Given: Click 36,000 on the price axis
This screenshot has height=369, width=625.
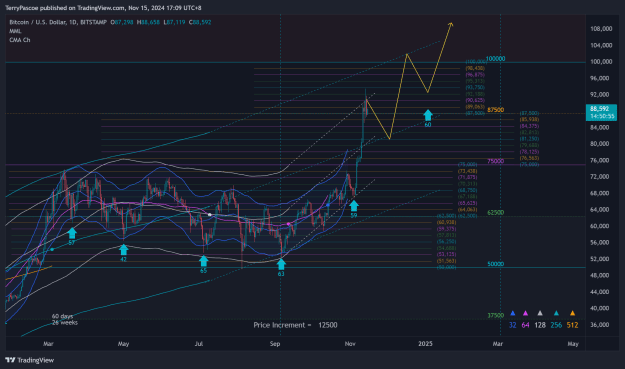Looking at the screenshot, I should click(x=599, y=325).
